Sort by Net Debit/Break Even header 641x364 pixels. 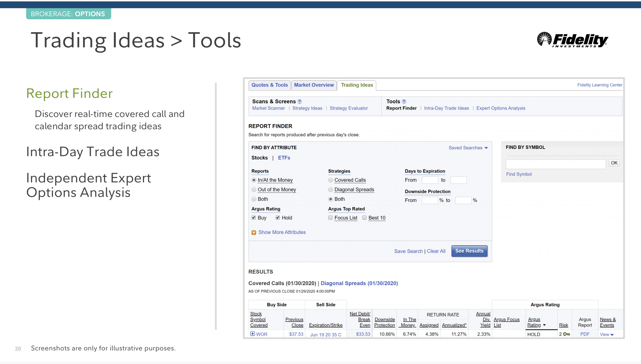coord(360,319)
